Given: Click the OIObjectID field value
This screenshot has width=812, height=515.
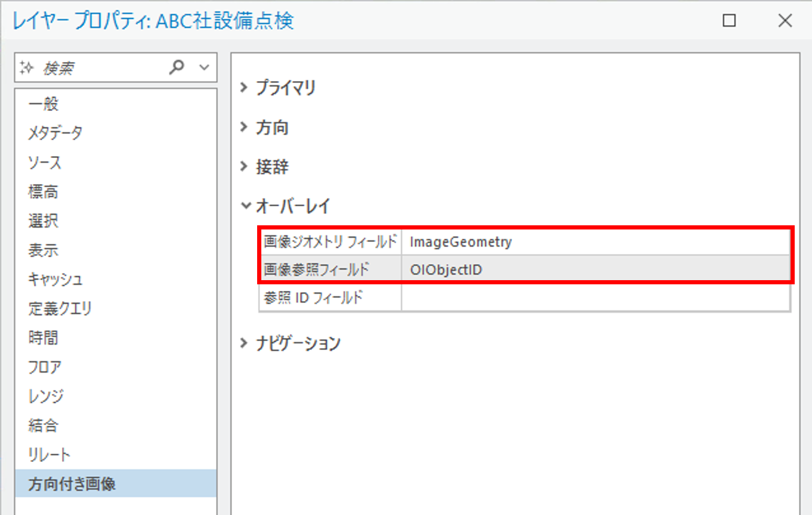Looking at the screenshot, I should [595, 269].
